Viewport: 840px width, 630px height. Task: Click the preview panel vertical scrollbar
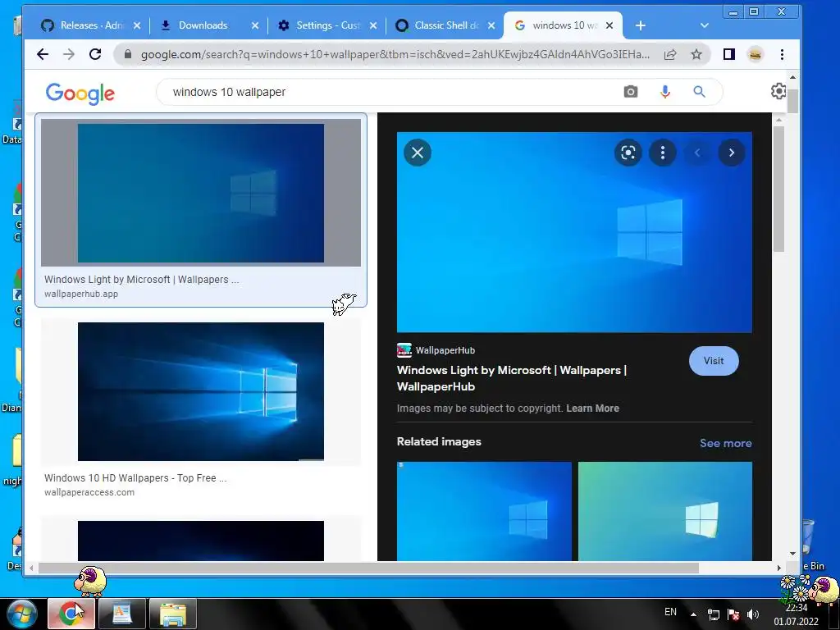point(779,189)
